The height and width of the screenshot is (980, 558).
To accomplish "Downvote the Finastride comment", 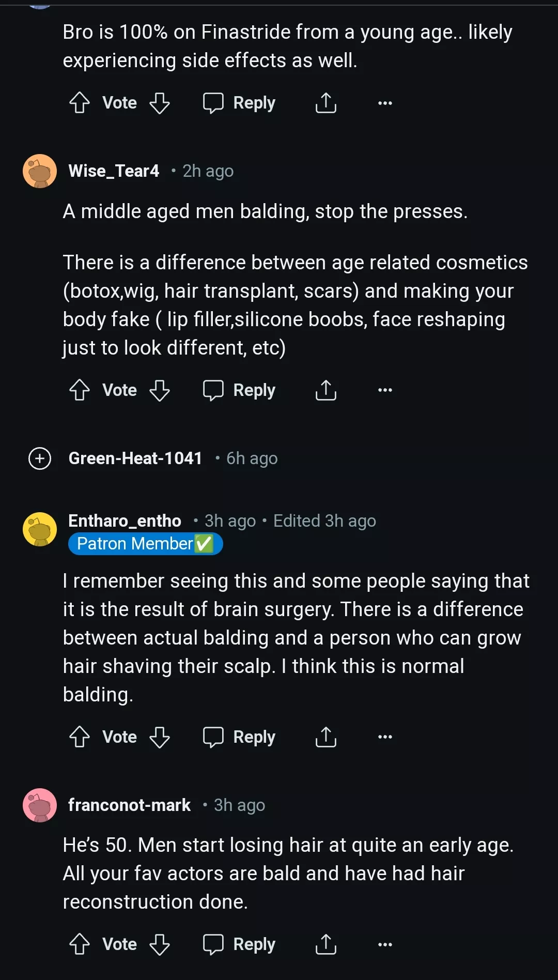I will coord(160,102).
